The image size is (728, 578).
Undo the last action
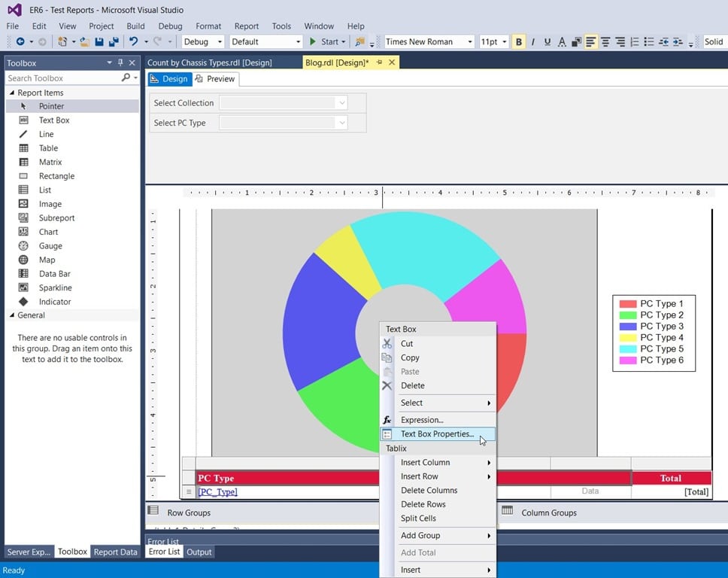(x=134, y=42)
